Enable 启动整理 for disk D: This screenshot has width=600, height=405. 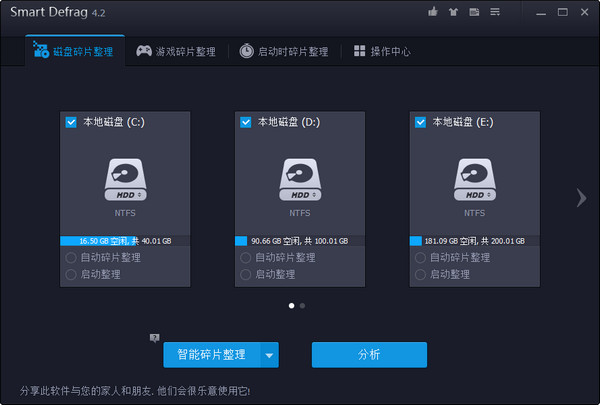pyautogui.click(x=246, y=274)
